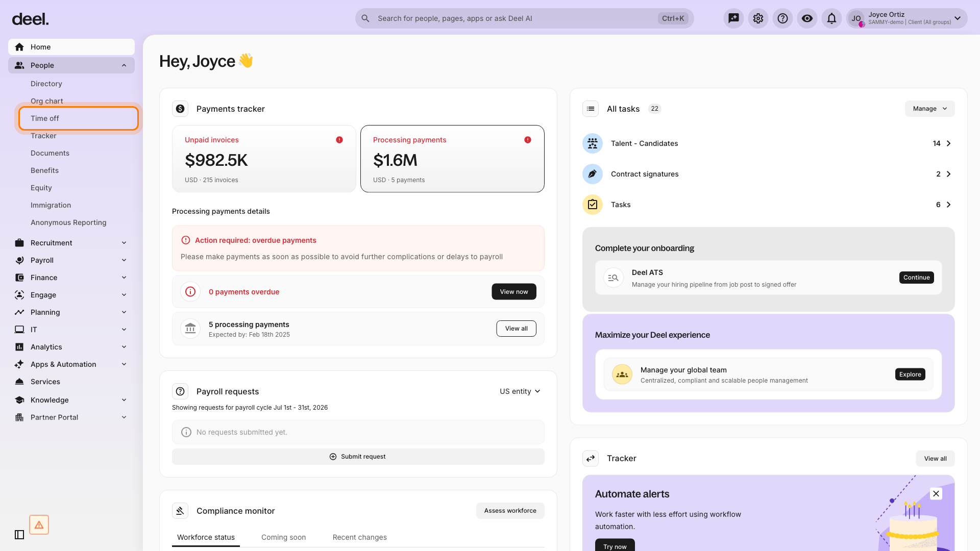Click the Payroll requests question icon
This screenshot has height=551, width=980.
coord(180,391)
